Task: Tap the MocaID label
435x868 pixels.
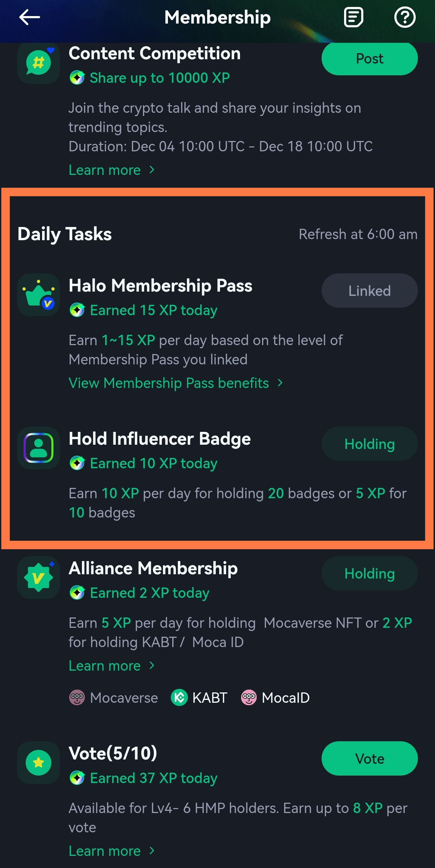Action: click(x=285, y=698)
